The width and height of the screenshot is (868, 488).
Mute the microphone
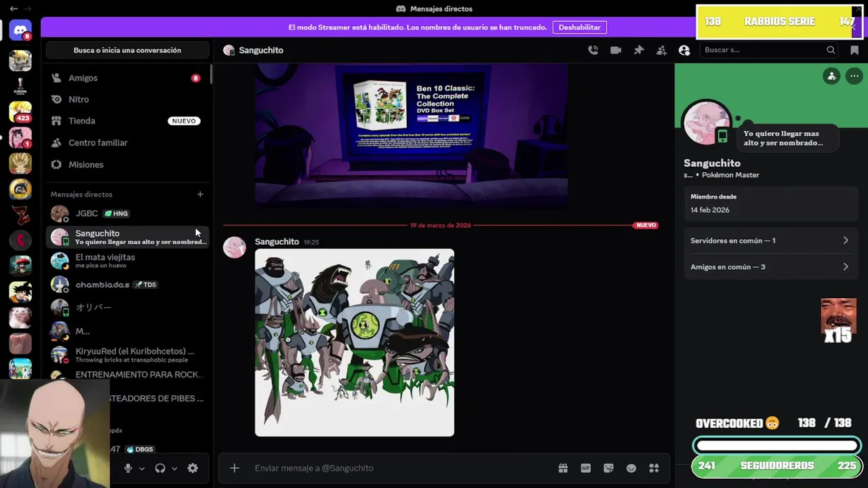(127, 468)
